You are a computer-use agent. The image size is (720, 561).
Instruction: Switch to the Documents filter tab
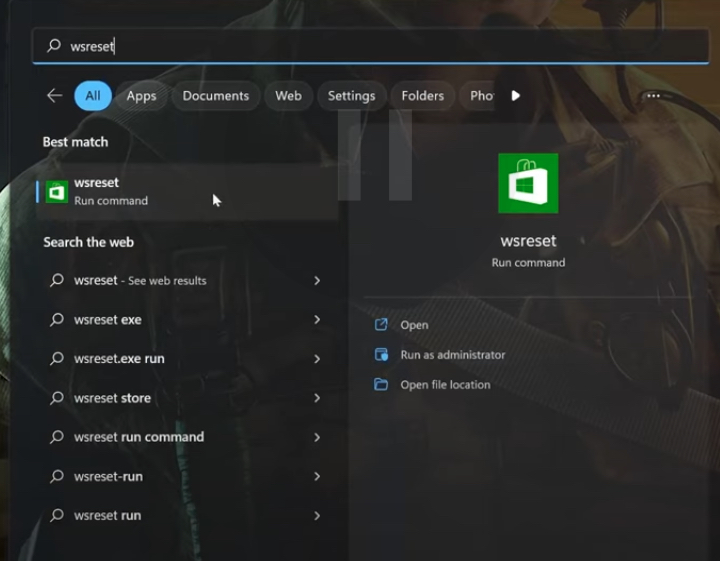(x=215, y=96)
